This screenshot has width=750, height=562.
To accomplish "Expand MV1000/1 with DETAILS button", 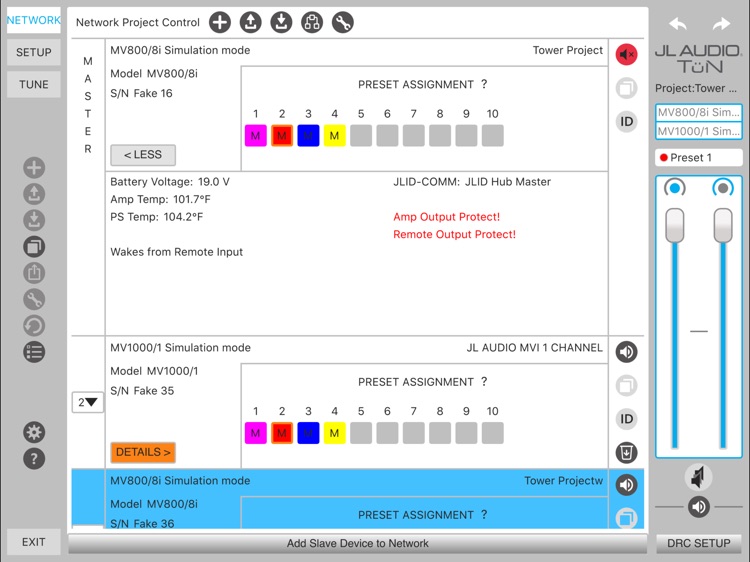I will (143, 452).
